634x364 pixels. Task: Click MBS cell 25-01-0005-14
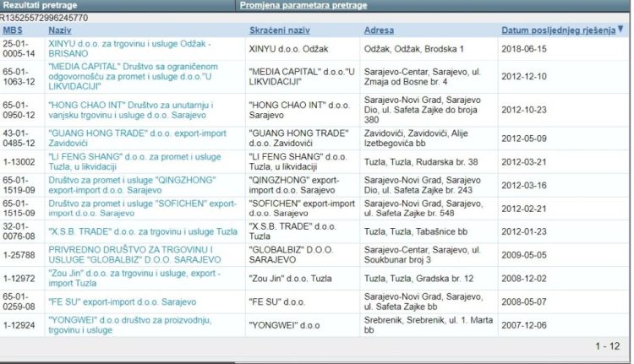(19, 48)
